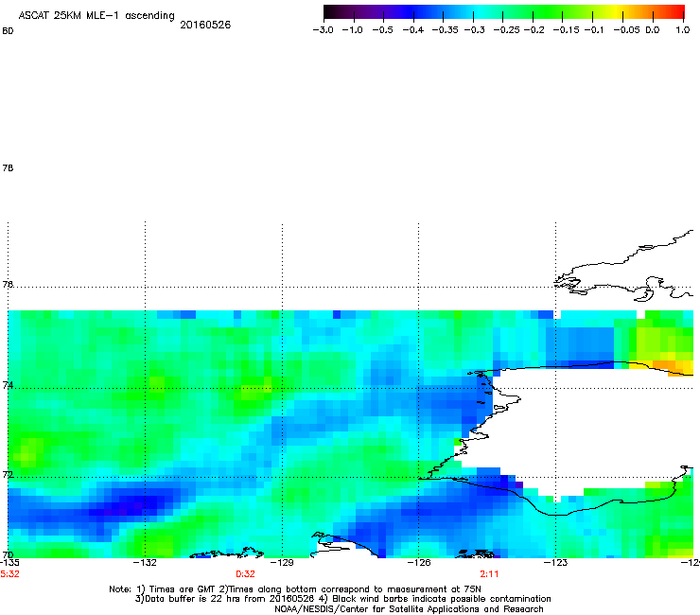The width and height of the screenshot is (700, 615).
Task: Click the colorbar label -0.5
Action: [x=382, y=30]
